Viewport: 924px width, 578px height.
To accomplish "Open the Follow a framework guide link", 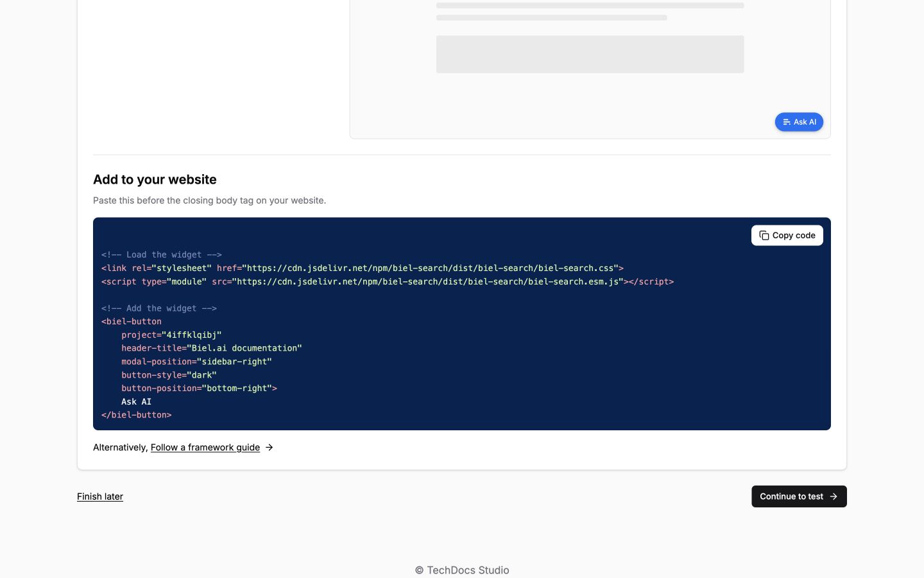I will (205, 448).
